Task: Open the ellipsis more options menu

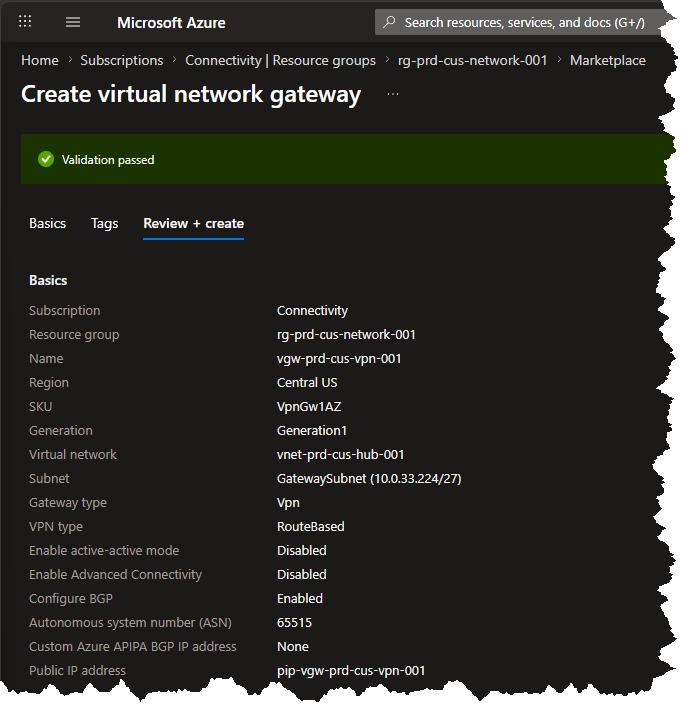Action: (x=393, y=95)
